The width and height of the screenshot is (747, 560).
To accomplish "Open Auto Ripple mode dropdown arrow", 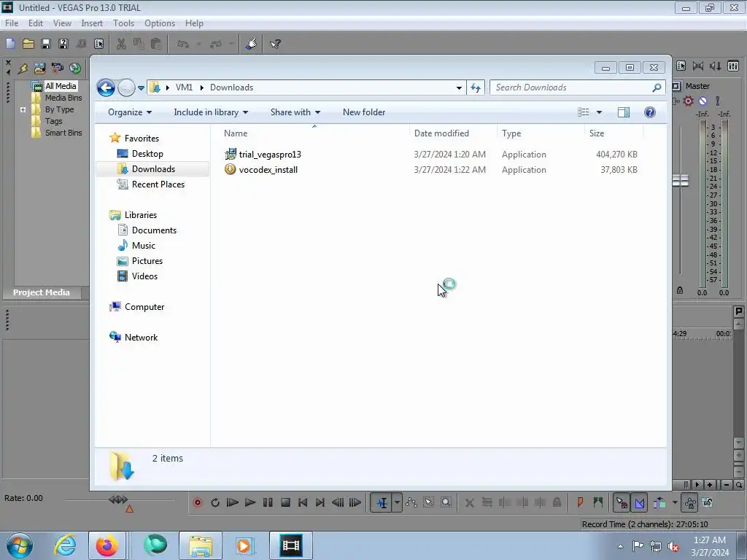I will (675, 502).
